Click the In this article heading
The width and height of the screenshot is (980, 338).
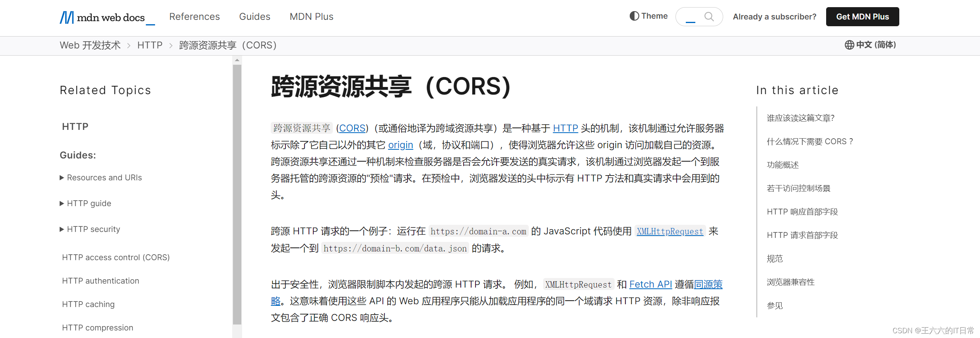point(797,90)
